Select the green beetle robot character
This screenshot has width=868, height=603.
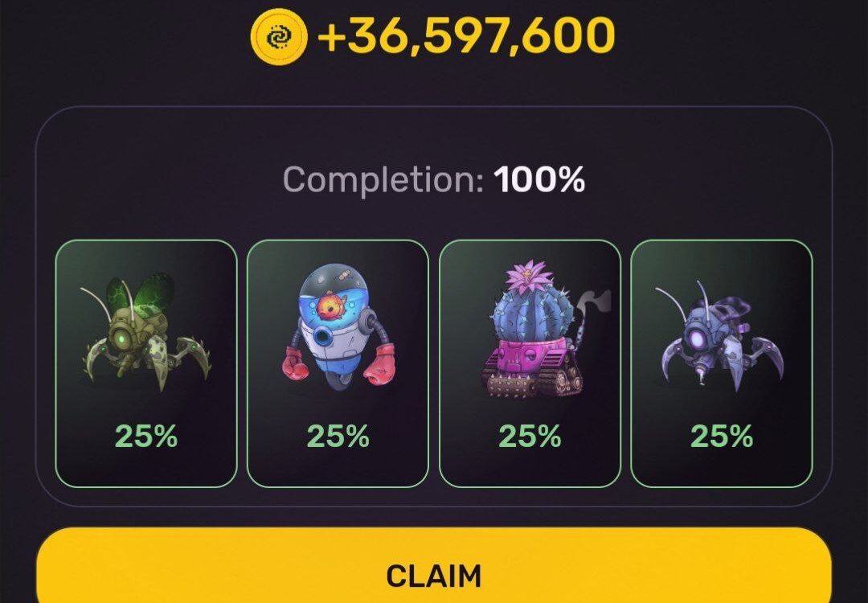pyautogui.click(x=146, y=363)
